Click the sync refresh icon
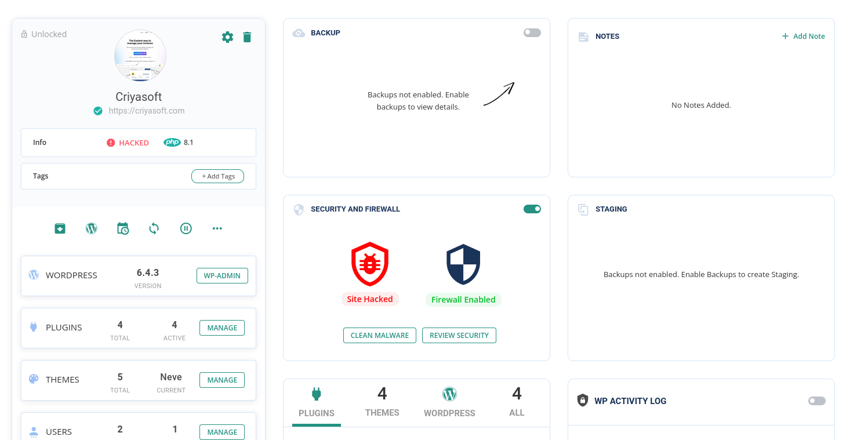Screen dimensions: 868x440 [154, 228]
